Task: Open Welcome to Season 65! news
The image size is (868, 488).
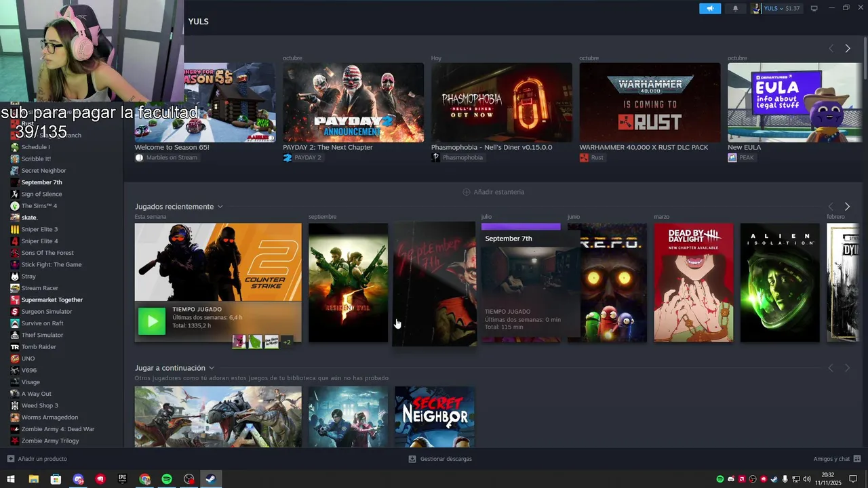Action: (x=205, y=102)
